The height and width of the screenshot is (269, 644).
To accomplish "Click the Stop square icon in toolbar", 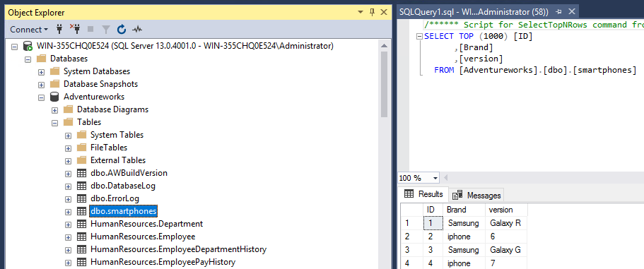I will click(90, 30).
